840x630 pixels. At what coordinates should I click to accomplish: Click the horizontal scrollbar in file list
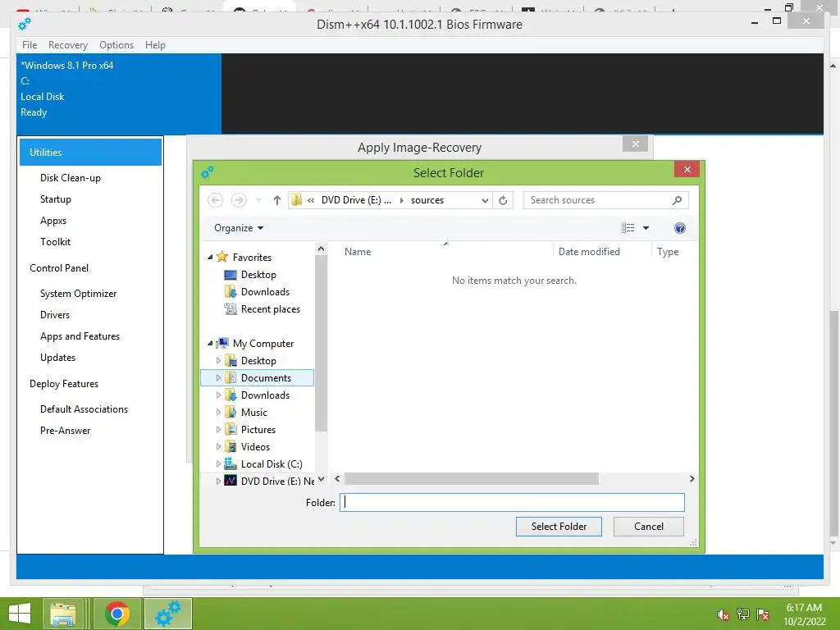click(472, 479)
